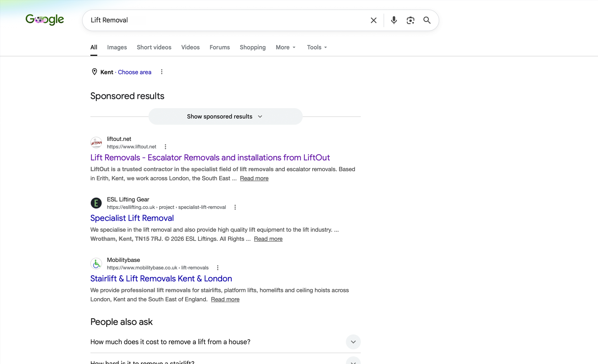Expand Show sponsored results
This screenshot has width=598, height=364.
point(226,117)
